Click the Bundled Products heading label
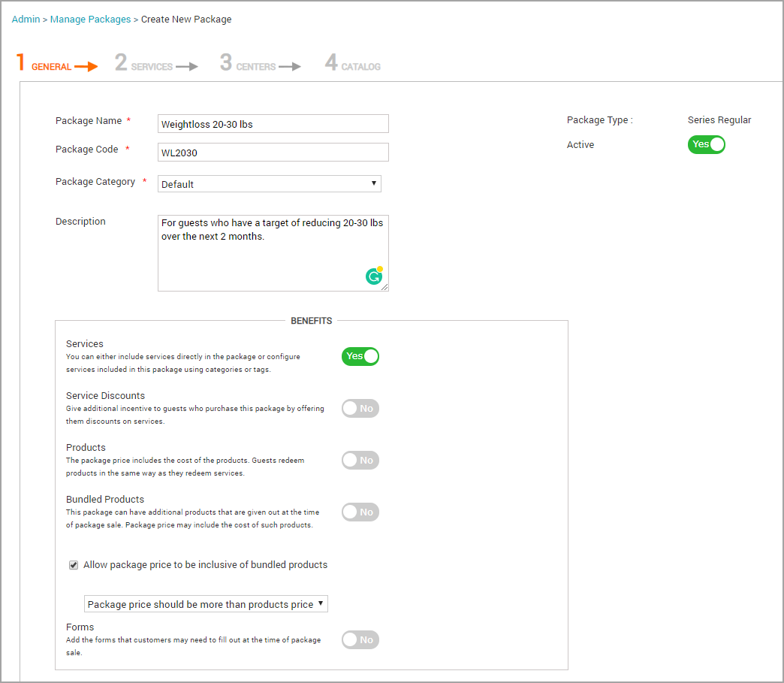This screenshot has height=683, width=784. click(105, 500)
